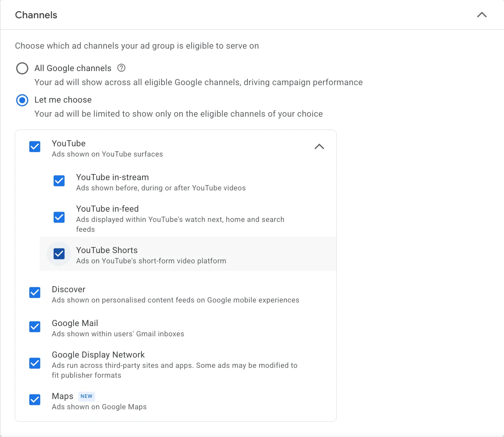This screenshot has width=504, height=437.
Task: Uncheck the YouTube in-stream checkbox
Action: coord(59,181)
